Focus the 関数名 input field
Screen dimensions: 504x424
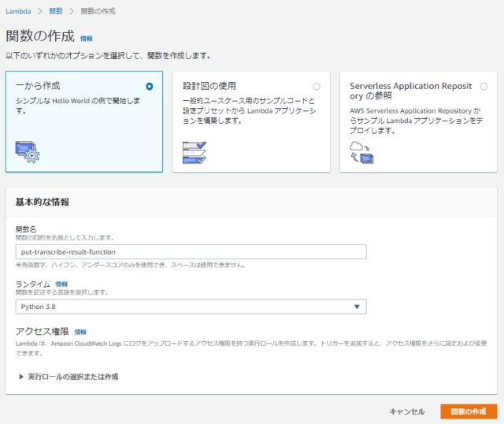191,252
